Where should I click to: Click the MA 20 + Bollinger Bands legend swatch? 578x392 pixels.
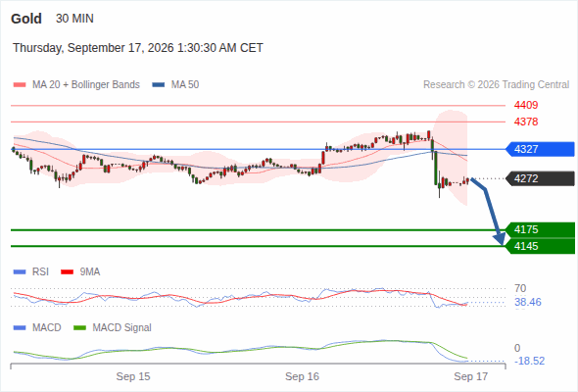point(20,85)
